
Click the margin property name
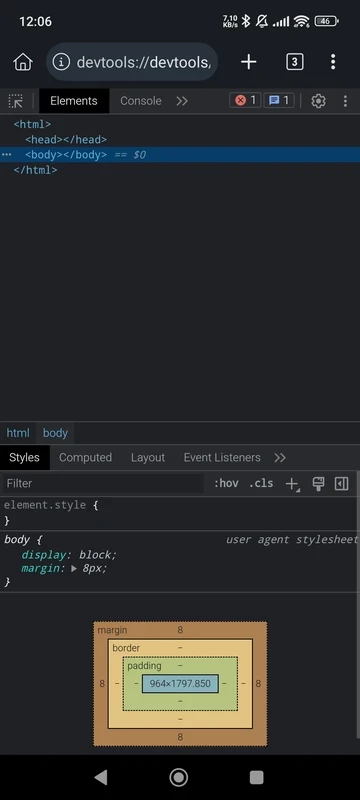[x=39, y=568]
